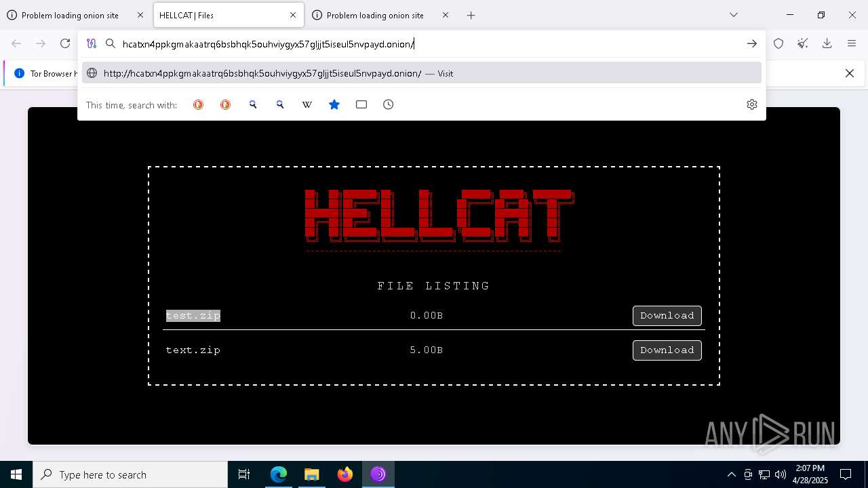This screenshot has width=868, height=488.
Task: Open the shield security level icon
Action: coord(778,43)
